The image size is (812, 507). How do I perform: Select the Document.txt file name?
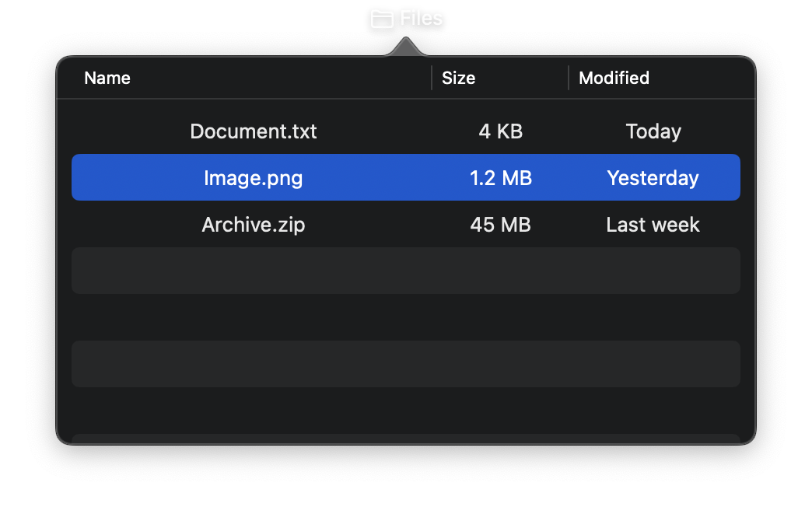click(x=254, y=131)
